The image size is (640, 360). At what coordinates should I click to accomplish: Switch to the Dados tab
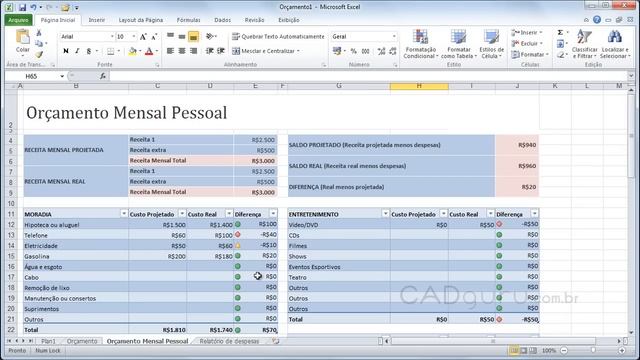(x=222, y=20)
